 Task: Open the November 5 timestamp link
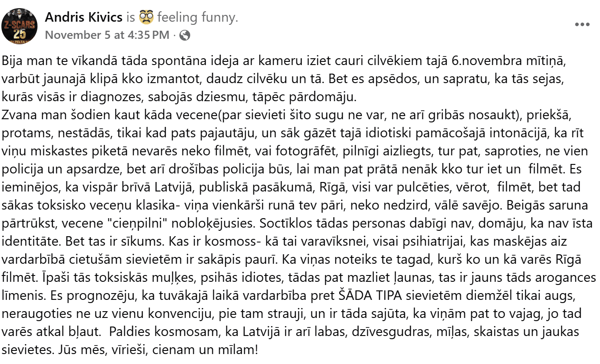[x=107, y=35]
